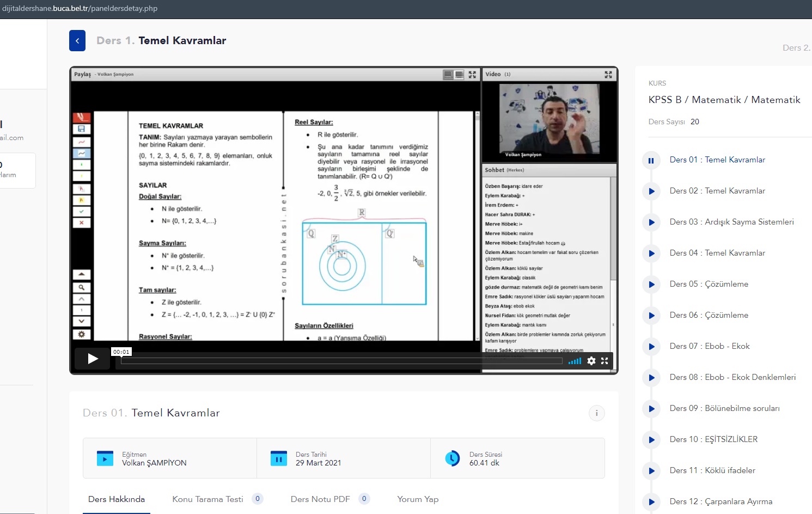Show lesson info with the i icon

point(597,413)
